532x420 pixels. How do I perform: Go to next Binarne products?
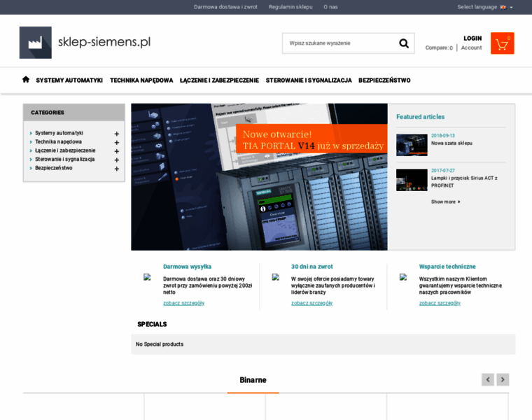503,379
